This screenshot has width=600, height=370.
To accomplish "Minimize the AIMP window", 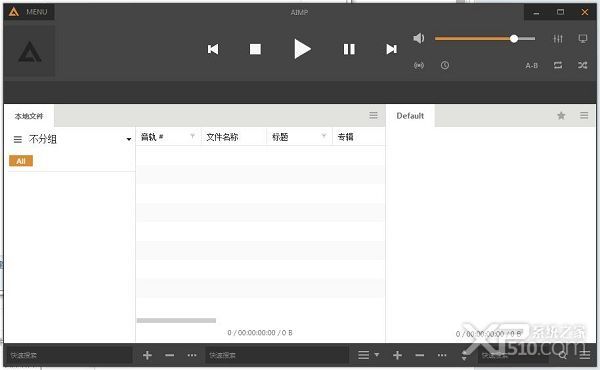I will 536,13.
